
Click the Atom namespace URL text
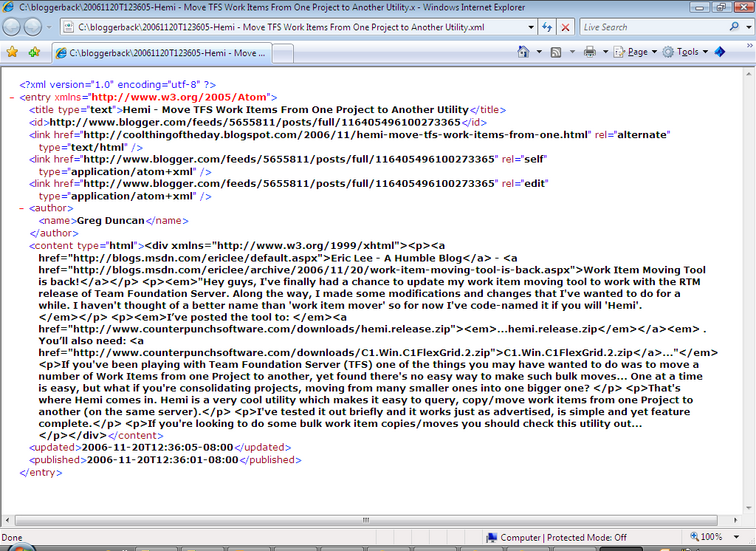point(179,97)
